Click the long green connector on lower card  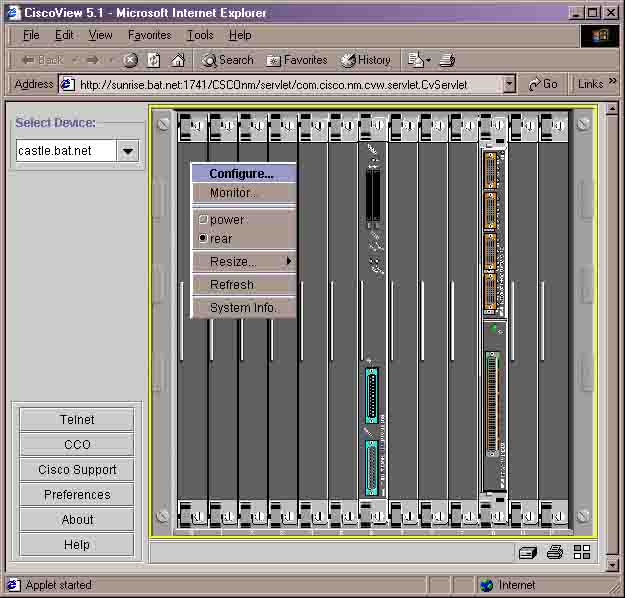493,404
